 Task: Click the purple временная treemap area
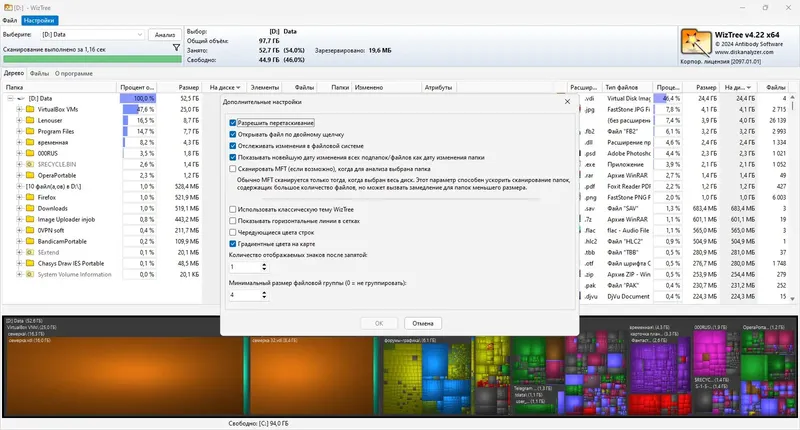pyautogui.click(x=658, y=367)
